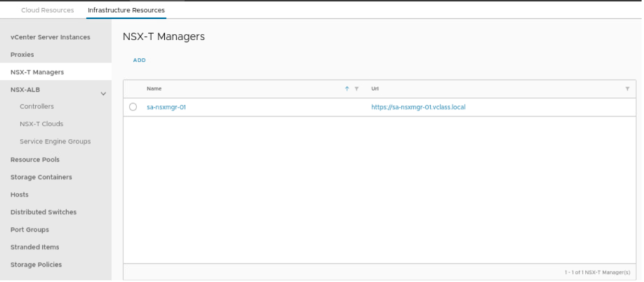Go to Storage Containers
The image size is (644, 282).
click(41, 177)
